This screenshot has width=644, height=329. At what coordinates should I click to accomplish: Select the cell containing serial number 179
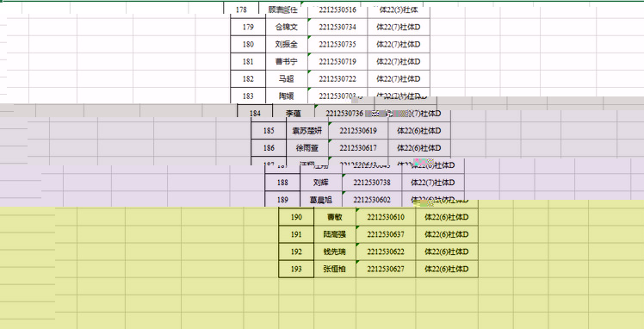(248, 27)
